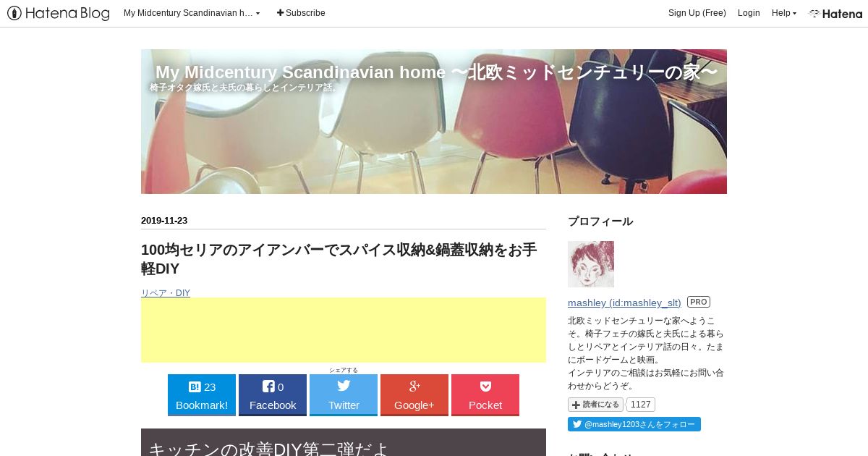
Task: Open the Hatena logo at top right
Action: 835,13
